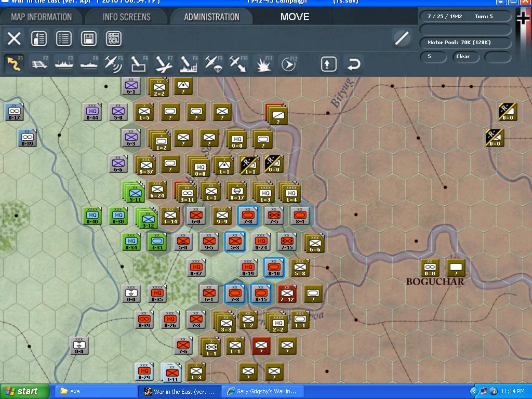Select red HQ unit 0-35
Image resolution: width=532 pixels, height=399 pixels.
point(157,294)
